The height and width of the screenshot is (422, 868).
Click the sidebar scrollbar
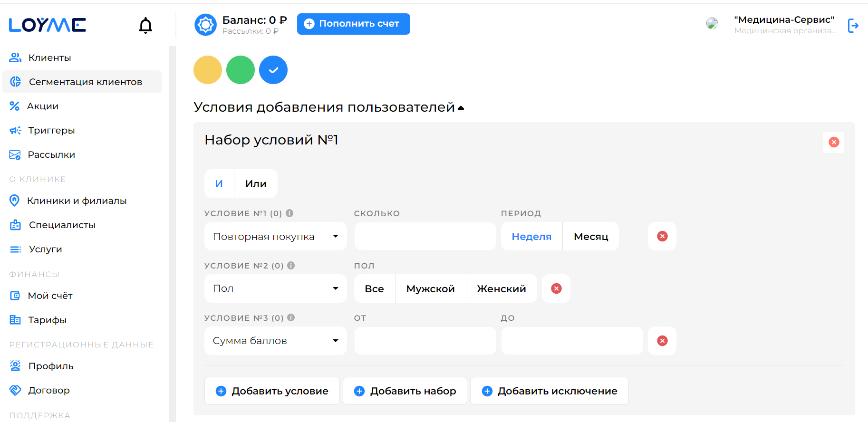(172, 234)
